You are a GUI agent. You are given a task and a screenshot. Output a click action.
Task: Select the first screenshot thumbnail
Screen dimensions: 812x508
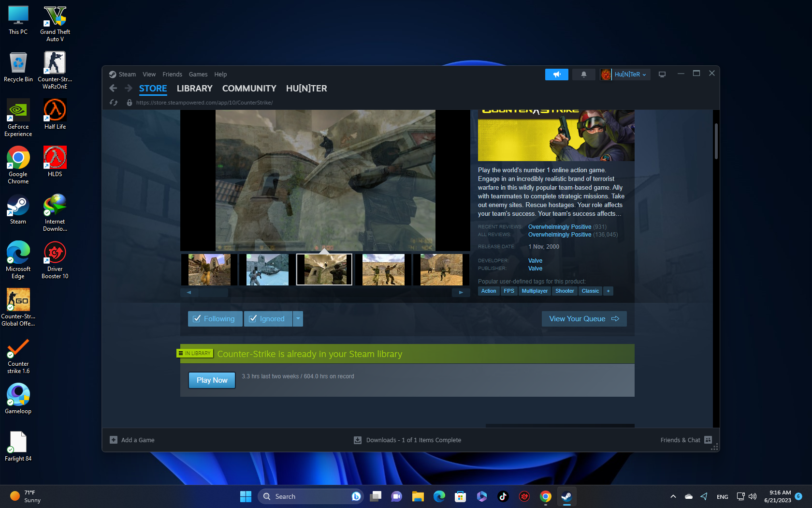(209, 269)
